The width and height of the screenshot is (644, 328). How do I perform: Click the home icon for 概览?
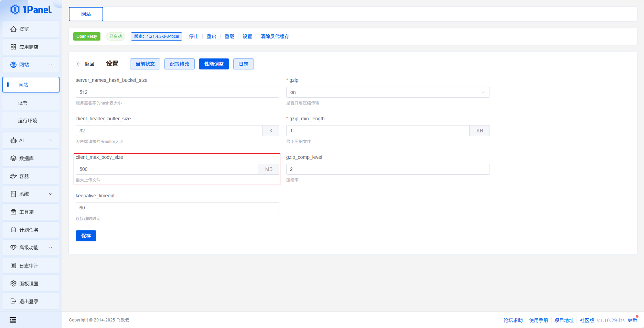click(x=13, y=29)
